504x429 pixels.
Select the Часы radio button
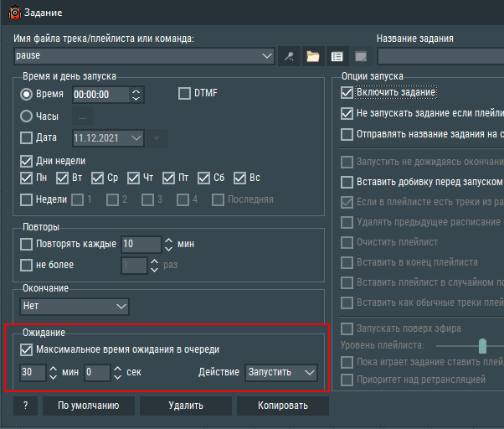(x=26, y=116)
